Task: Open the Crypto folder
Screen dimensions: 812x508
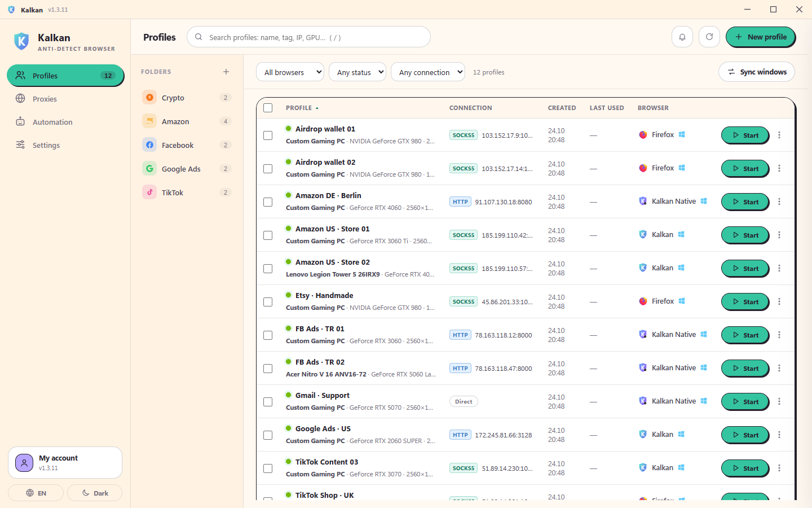Action: [187, 98]
